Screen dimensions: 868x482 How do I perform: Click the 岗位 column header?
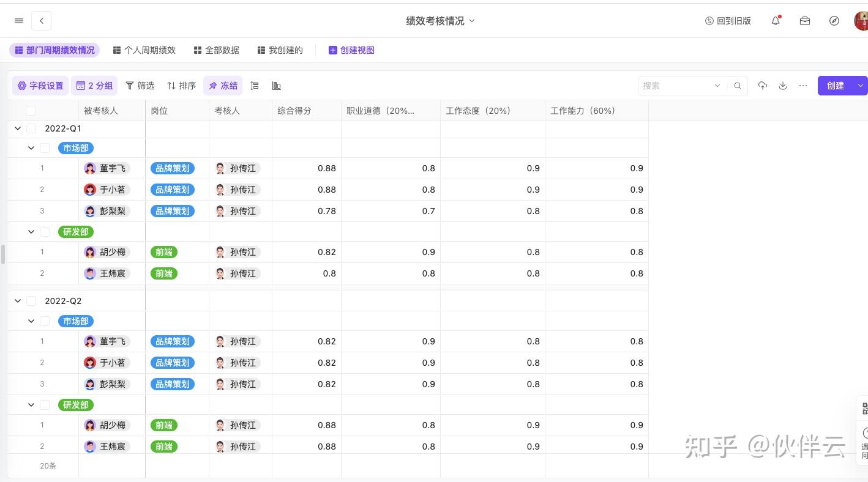coord(178,111)
